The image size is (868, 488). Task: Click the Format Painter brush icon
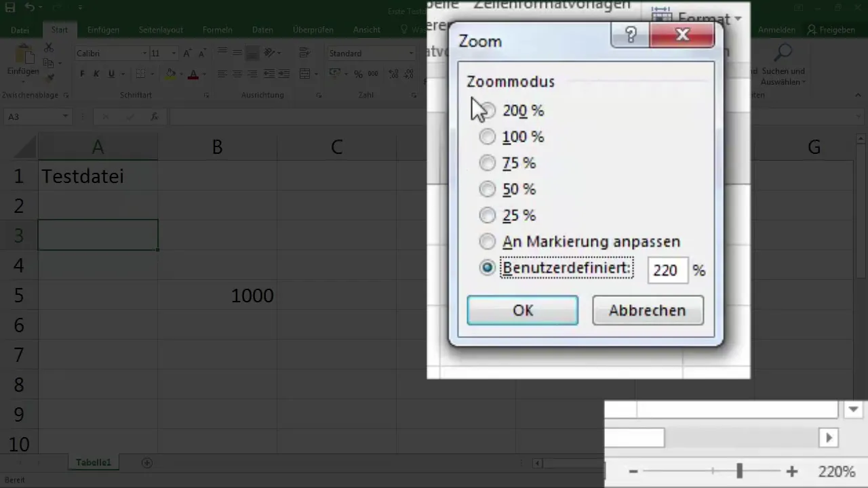click(49, 78)
